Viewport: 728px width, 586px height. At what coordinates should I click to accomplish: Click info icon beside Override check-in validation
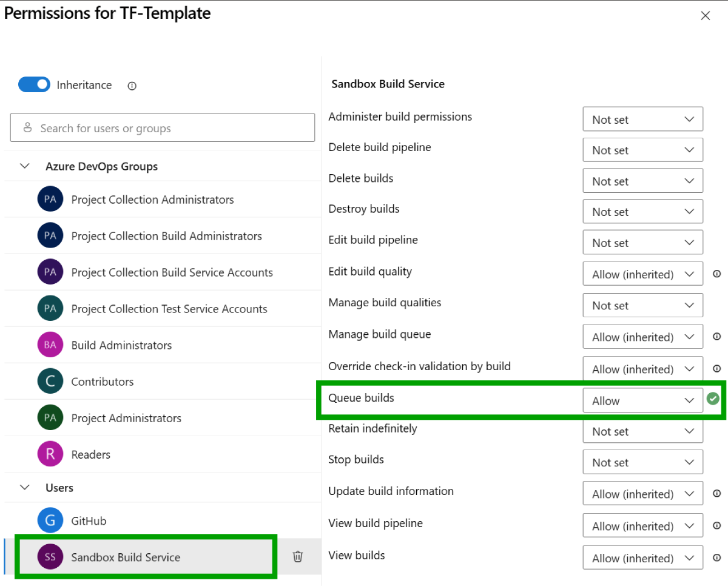click(716, 368)
